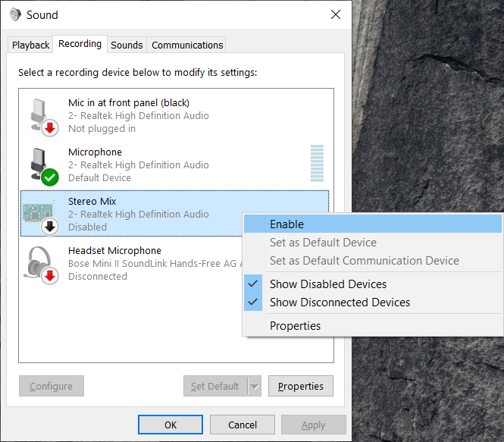Click the Microphone volume level meter
The width and height of the screenshot is (504, 442).
(316, 164)
